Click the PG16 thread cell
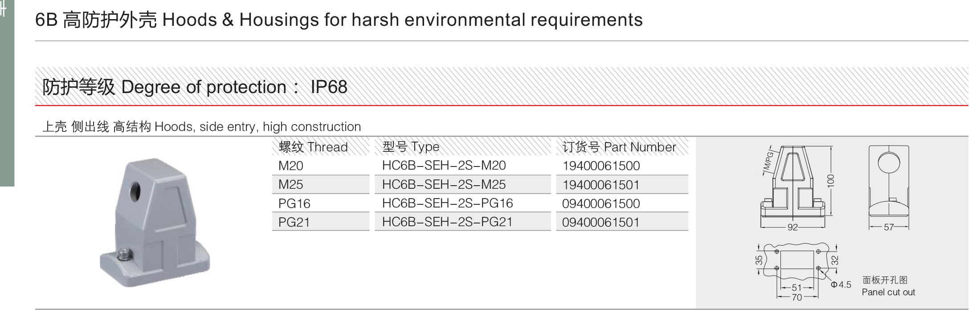 click(x=321, y=203)
